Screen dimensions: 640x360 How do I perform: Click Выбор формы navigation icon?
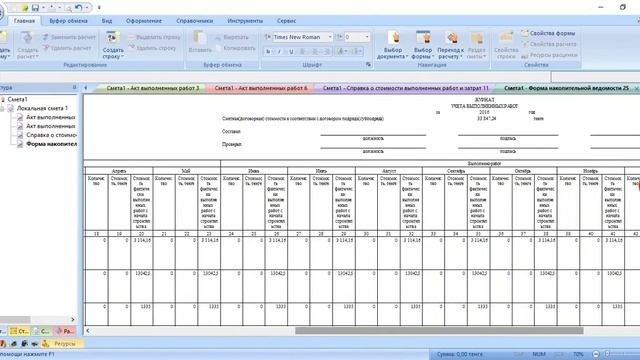pos(422,44)
